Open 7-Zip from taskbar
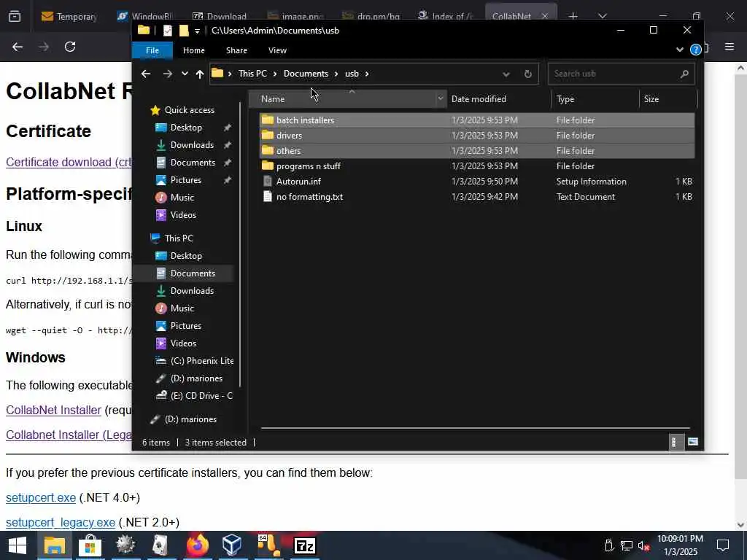This screenshot has height=560, width=747. 305,545
